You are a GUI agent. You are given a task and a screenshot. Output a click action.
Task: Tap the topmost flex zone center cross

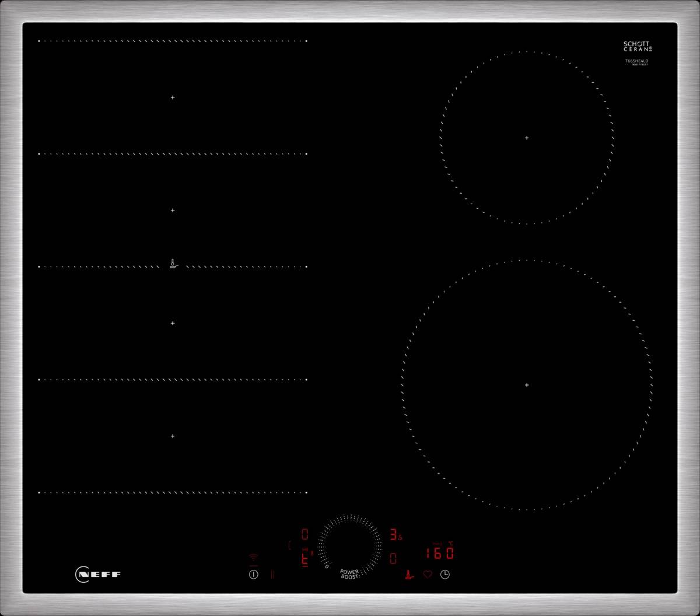173,97
